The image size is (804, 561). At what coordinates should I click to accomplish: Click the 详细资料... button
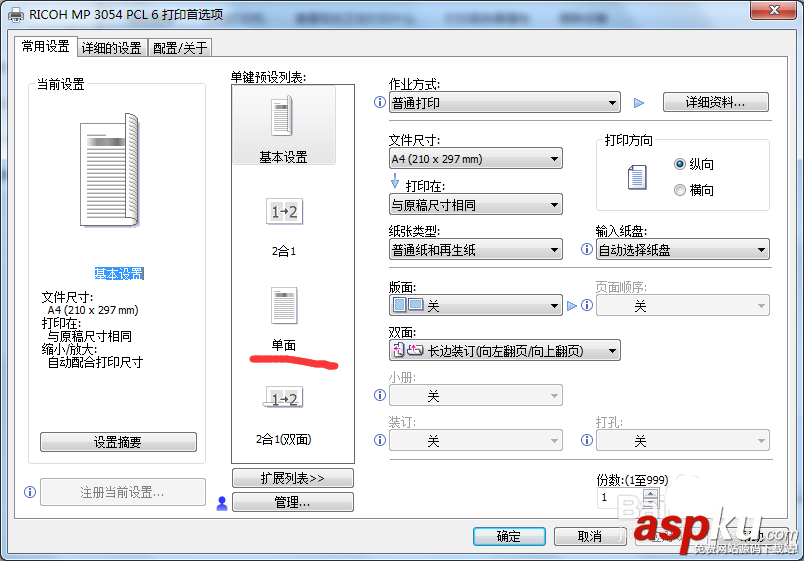pyautogui.click(x=715, y=102)
